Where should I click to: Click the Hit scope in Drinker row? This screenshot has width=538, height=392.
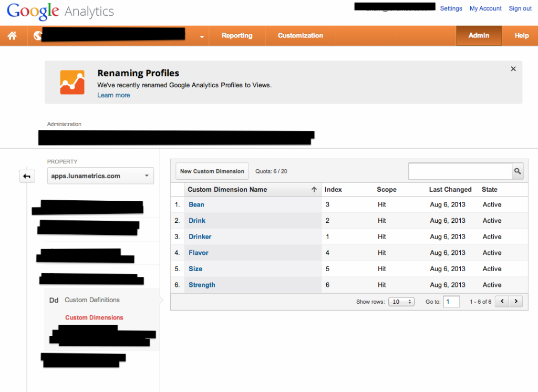[x=382, y=237]
